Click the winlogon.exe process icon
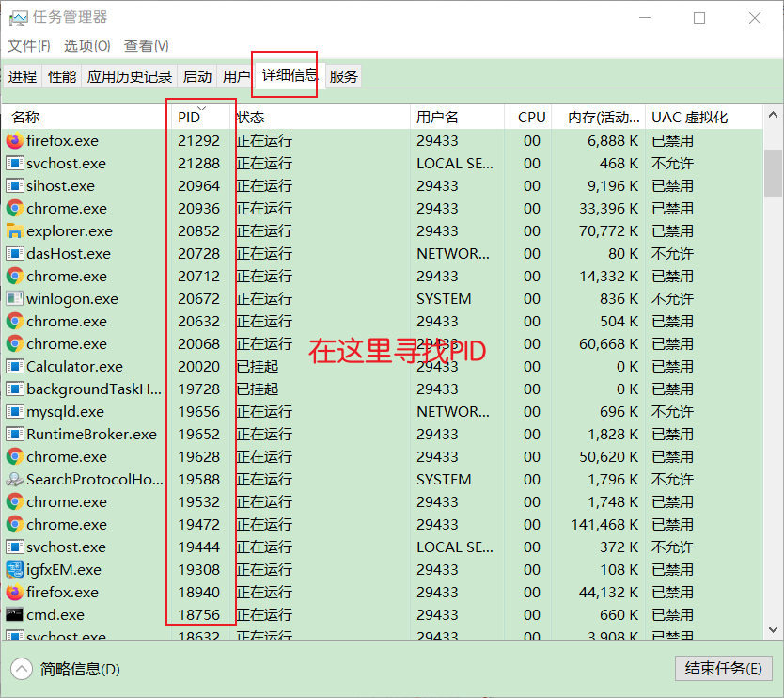 pos(14,299)
